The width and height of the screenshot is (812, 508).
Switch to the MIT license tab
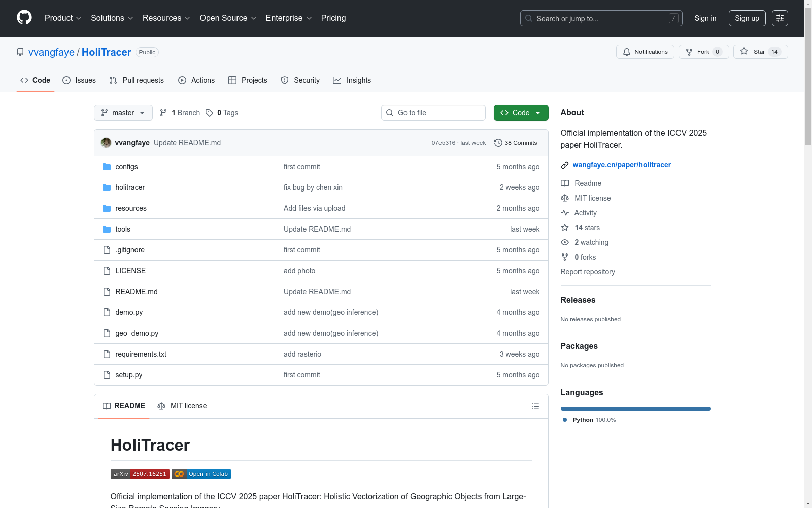182,406
